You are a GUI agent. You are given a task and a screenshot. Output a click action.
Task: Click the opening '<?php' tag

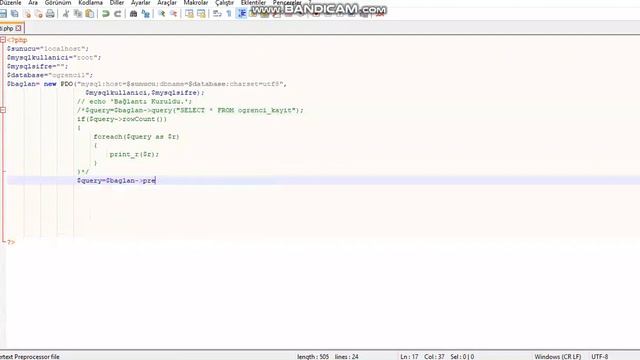click(17, 40)
